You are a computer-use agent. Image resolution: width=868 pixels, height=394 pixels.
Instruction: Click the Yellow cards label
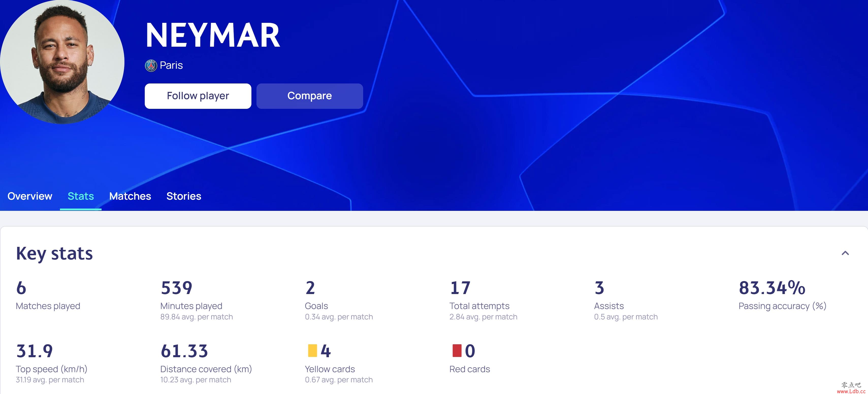coord(330,369)
